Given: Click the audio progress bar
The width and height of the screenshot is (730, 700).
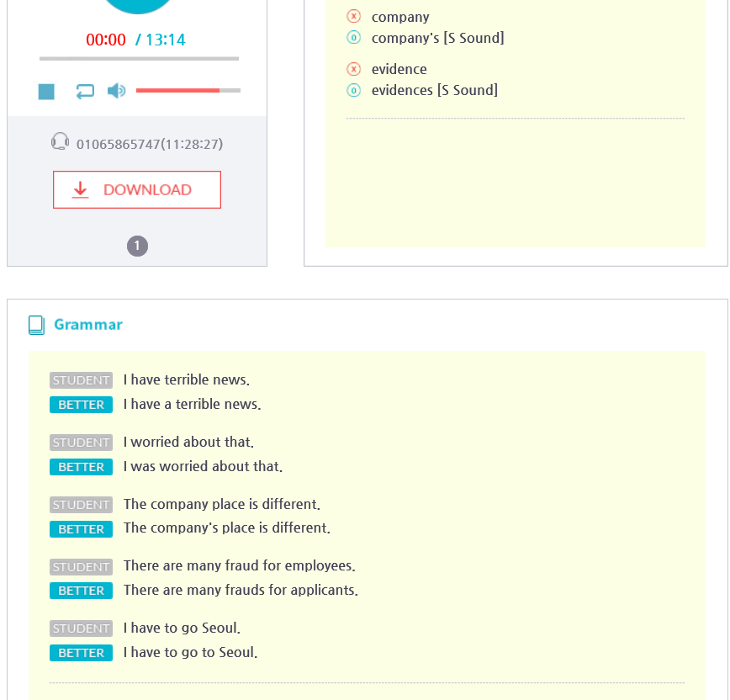Looking at the screenshot, I should point(139,59).
